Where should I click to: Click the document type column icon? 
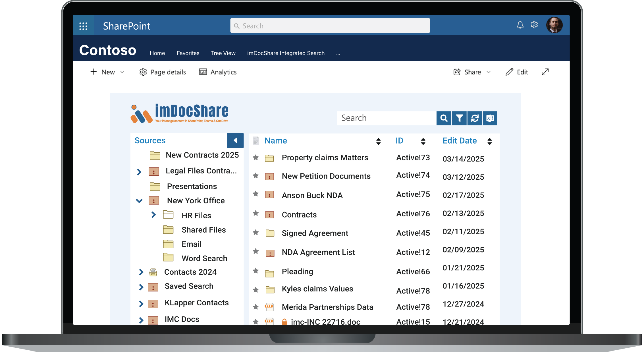[256, 141]
